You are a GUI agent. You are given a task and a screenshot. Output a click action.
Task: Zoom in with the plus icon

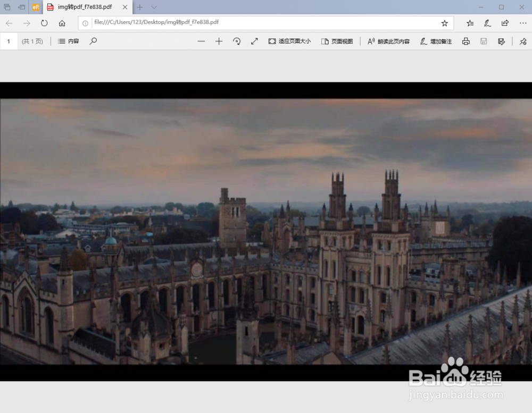pos(219,41)
